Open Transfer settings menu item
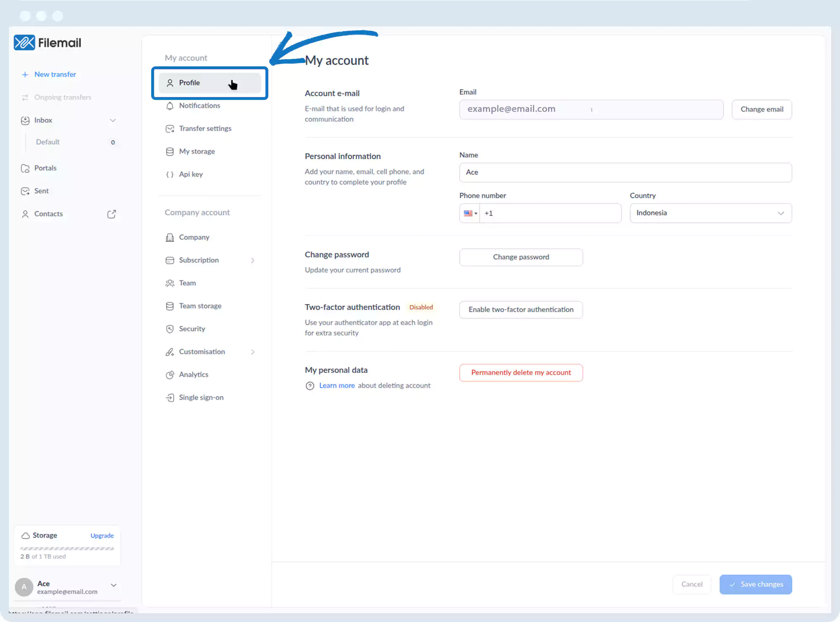 click(x=205, y=129)
